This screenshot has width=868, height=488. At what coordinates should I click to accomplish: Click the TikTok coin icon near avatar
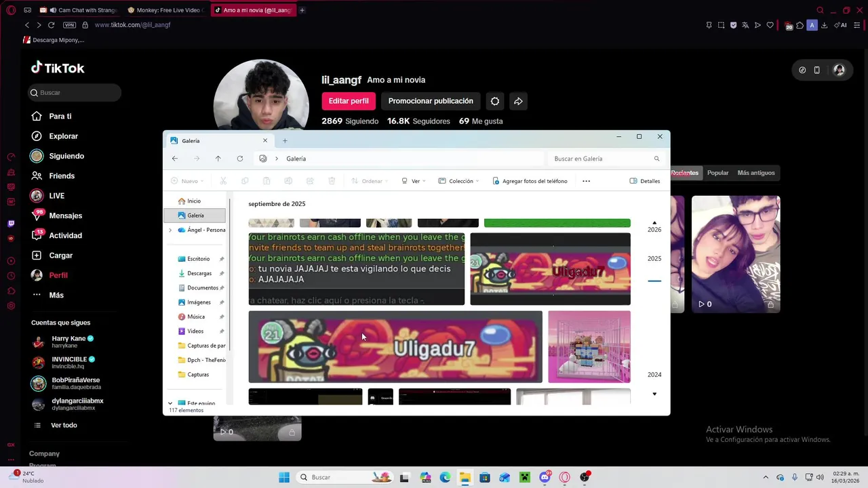click(802, 70)
